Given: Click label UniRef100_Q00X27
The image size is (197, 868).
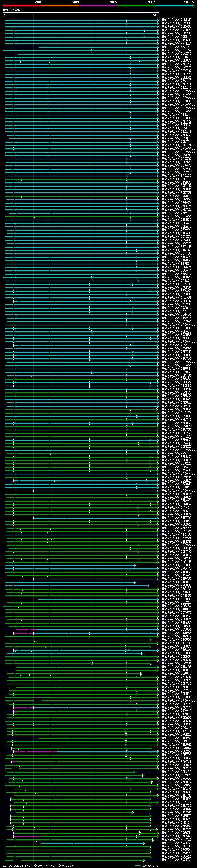Looking at the screenshot, I should [177, 54].
